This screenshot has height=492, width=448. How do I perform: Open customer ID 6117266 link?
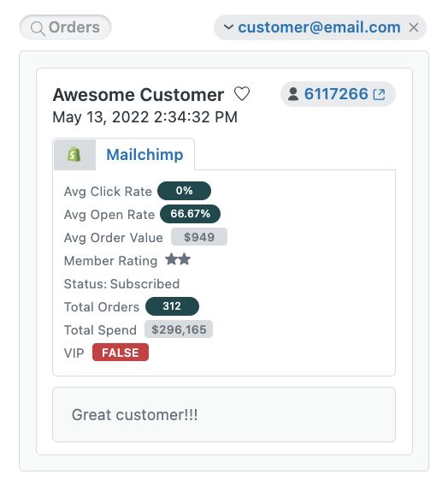pyautogui.click(x=336, y=94)
